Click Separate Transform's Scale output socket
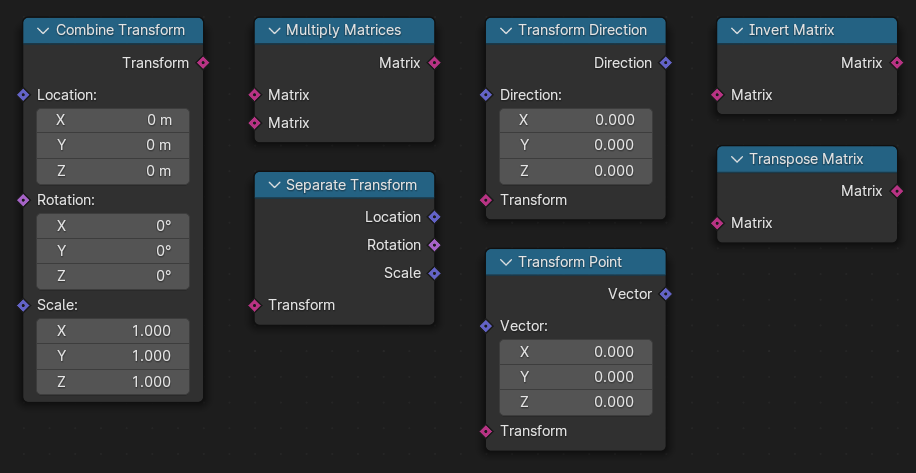Viewport: 916px width, 473px height. [x=434, y=273]
